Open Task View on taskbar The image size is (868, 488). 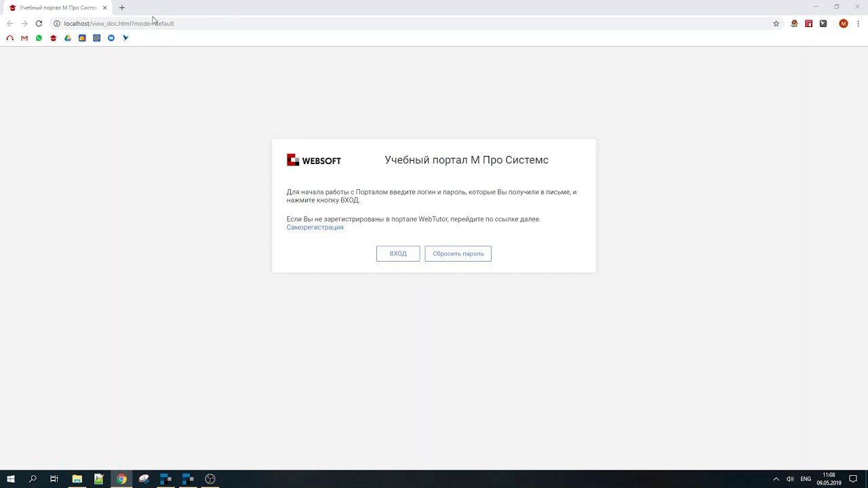tap(54, 479)
